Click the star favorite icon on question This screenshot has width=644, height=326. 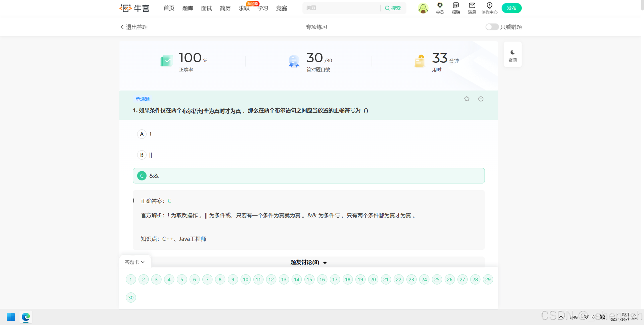pyautogui.click(x=467, y=99)
